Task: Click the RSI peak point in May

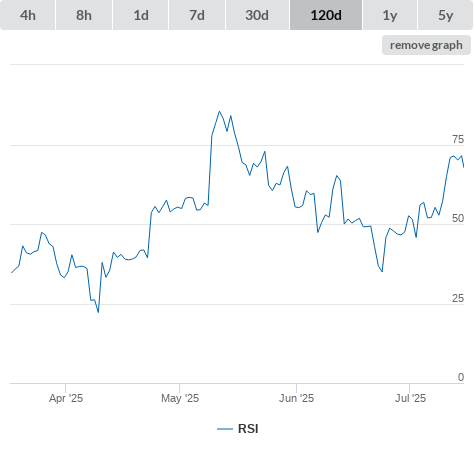Action: [219, 111]
